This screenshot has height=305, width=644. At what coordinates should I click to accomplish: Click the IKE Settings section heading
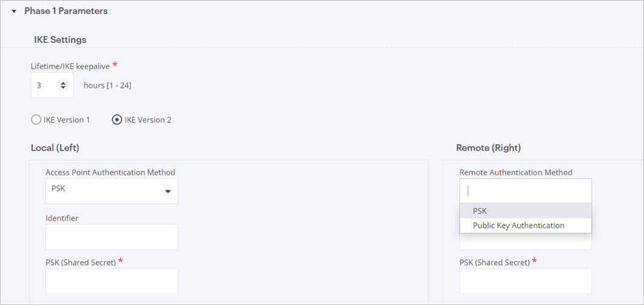point(60,40)
